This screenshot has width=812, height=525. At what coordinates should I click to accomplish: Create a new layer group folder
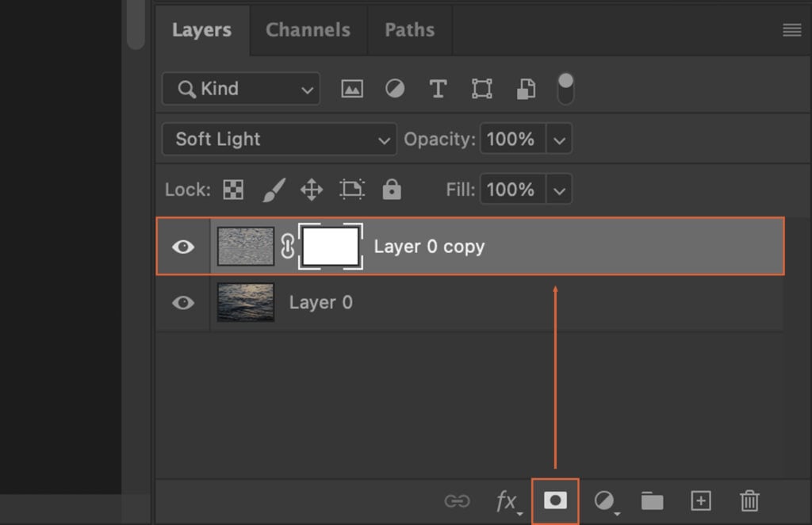[651, 500]
